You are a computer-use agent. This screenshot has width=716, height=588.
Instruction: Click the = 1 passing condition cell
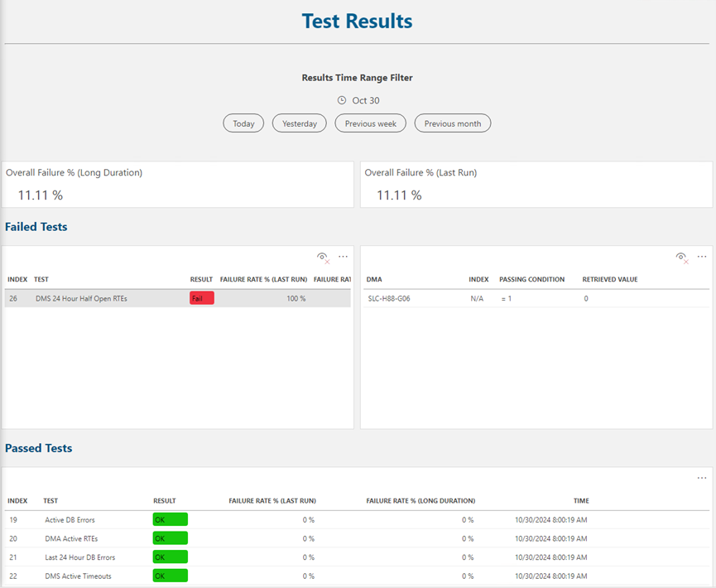(507, 298)
